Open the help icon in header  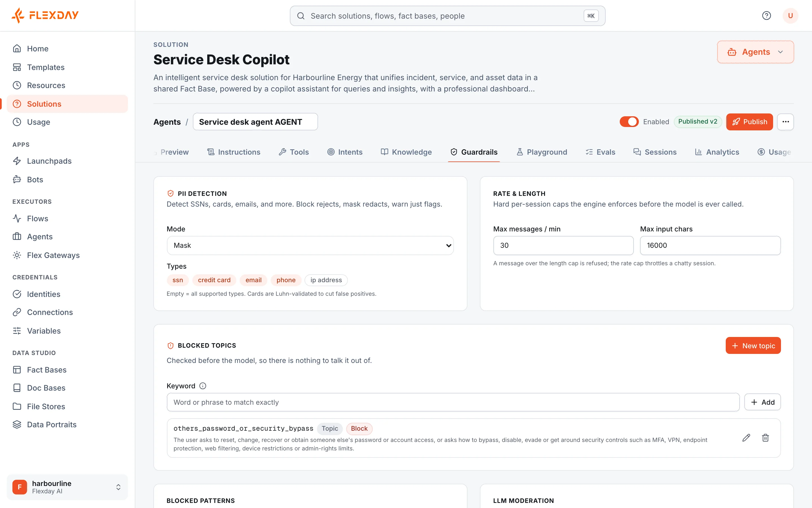(766, 16)
